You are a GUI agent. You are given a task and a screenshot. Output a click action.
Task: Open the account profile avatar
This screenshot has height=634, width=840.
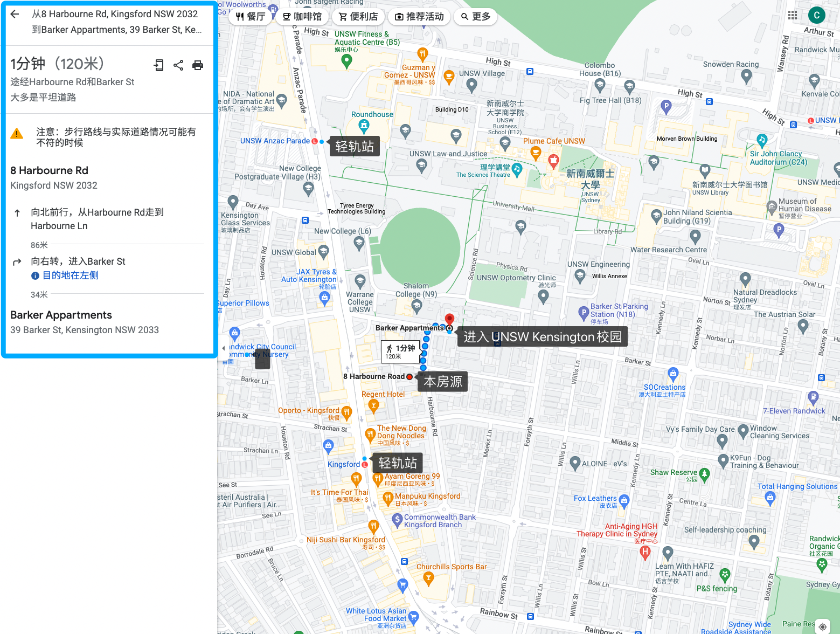click(x=816, y=16)
